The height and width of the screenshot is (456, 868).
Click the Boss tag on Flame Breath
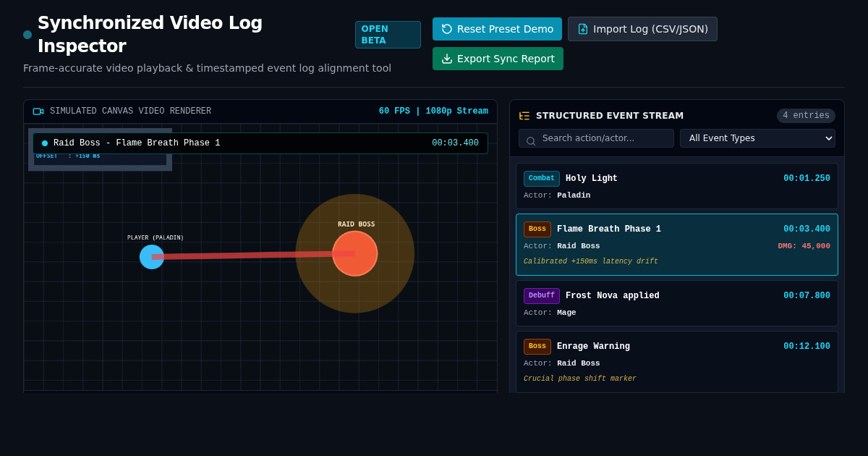click(x=537, y=229)
